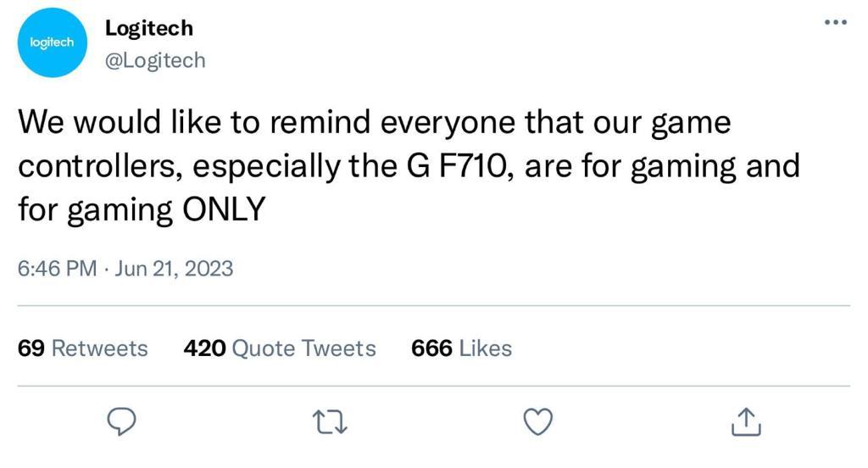Viewport: 868px width, 468px height.
Task: Show who gave the Likes
Action: click(485, 348)
